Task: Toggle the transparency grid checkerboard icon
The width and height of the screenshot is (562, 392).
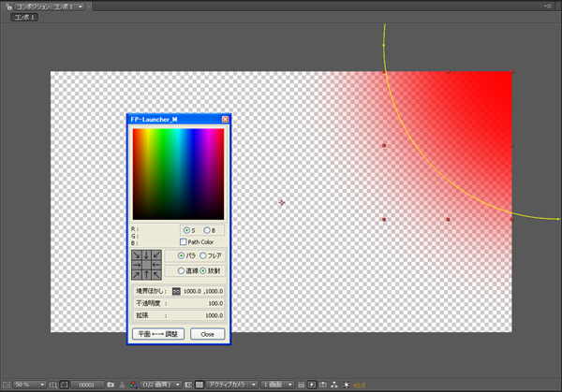Action: (200, 385)
